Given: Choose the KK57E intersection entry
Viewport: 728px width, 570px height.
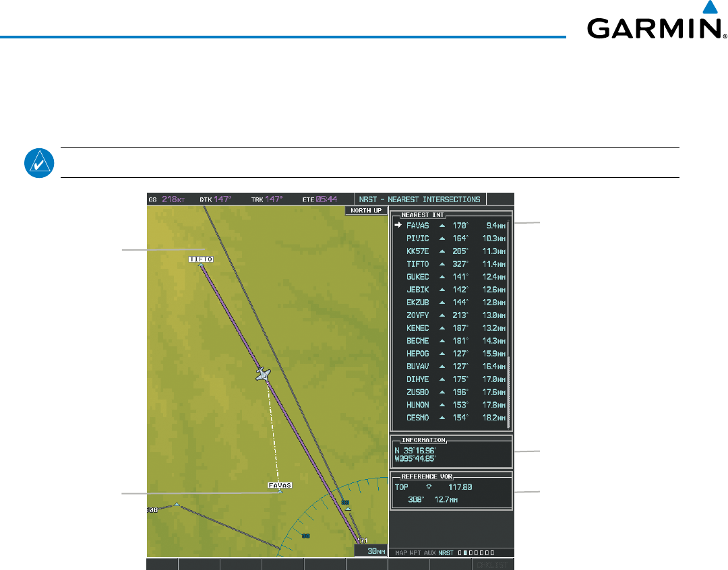Looking at the screenshot, I should point(456,251).
